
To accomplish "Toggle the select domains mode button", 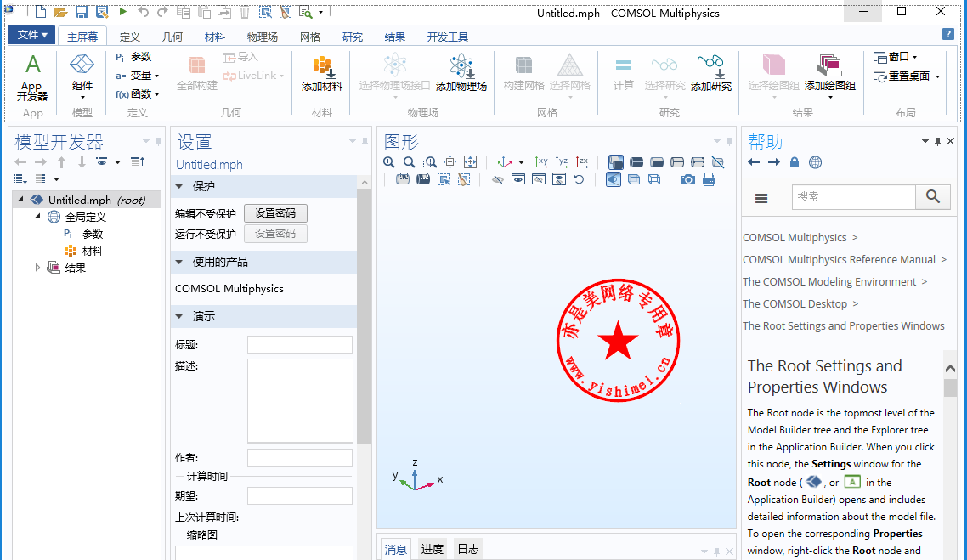I will 636,162.
